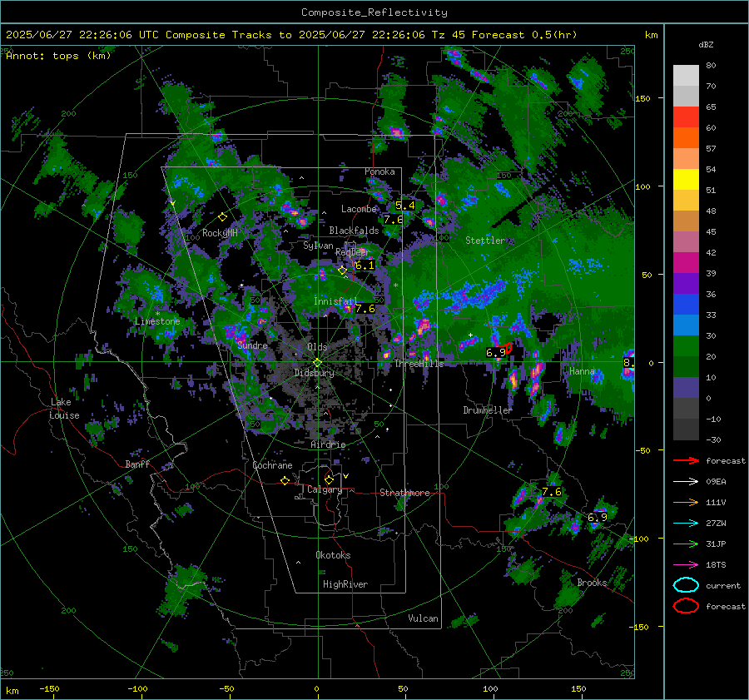This screenshot has width=749, height=700.
Task: Click the '6.1' storm top label near RedDeer
Action: [365, 266]
